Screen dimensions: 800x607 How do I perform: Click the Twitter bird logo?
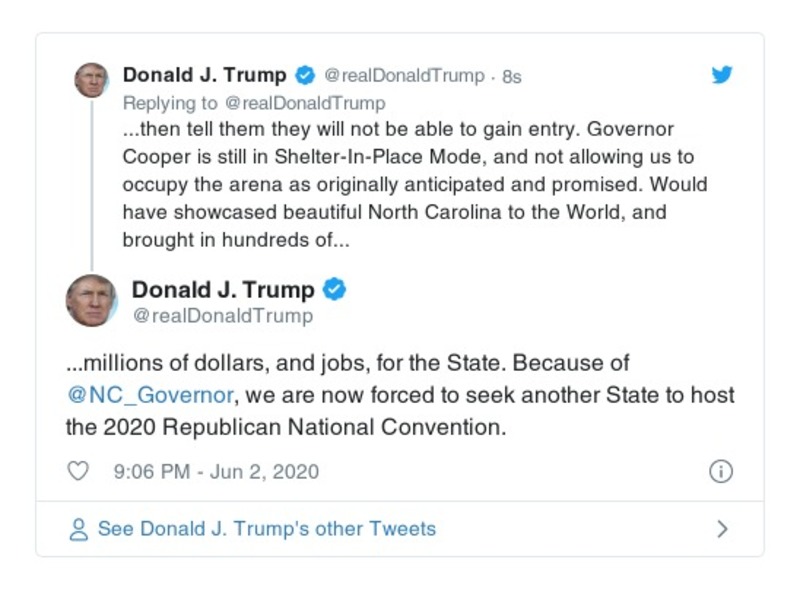(x=722, y=75)
